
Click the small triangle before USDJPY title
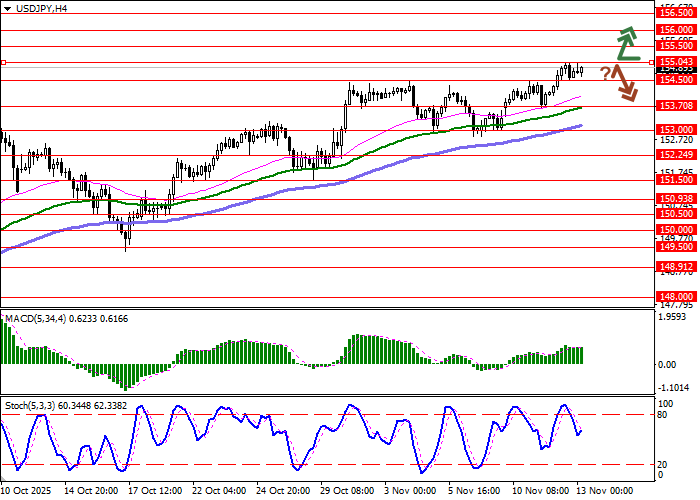[6, 8]
